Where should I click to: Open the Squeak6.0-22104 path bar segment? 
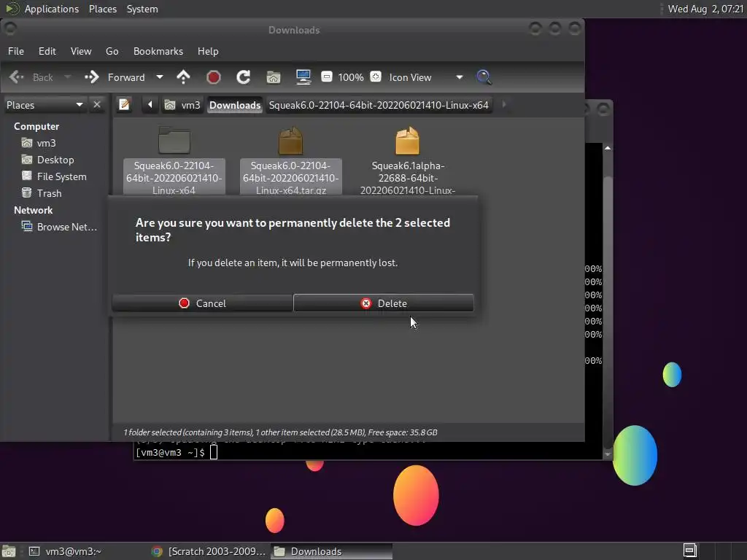pos(379,105)
